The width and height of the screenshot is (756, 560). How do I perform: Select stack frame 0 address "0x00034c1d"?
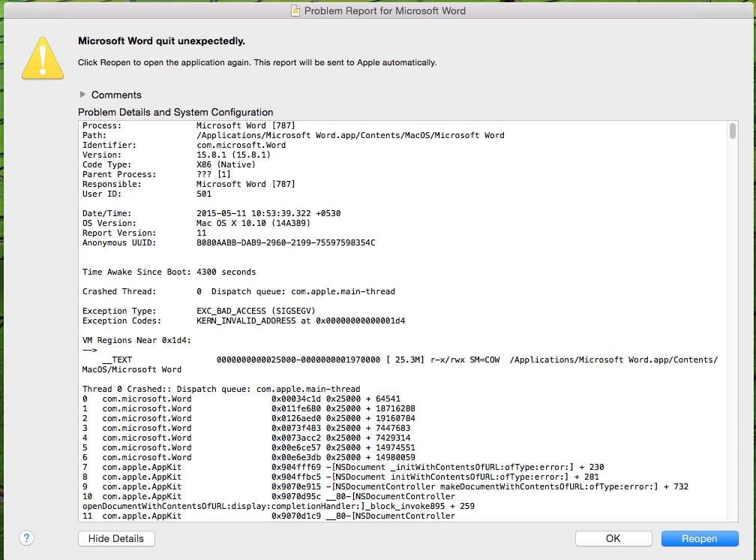coord(296,399)
